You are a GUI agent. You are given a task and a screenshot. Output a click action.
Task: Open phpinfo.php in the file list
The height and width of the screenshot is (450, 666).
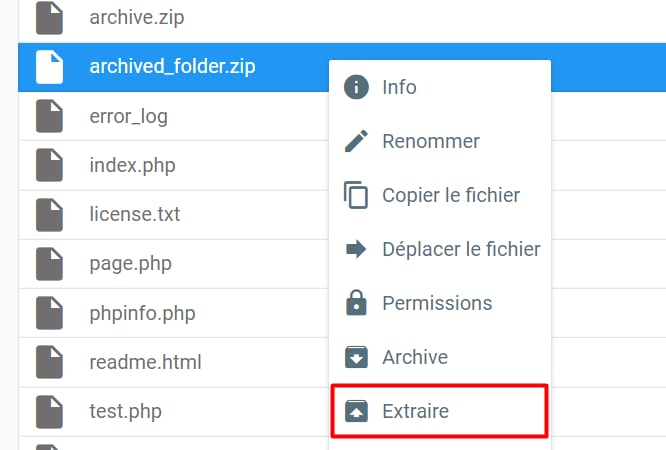pos(142,312)
